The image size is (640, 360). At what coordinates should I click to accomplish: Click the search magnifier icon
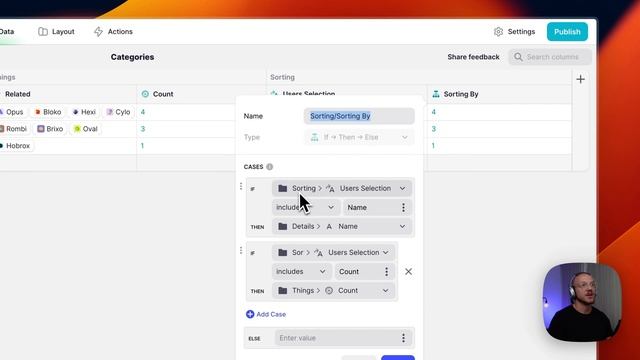click(518, 57)
